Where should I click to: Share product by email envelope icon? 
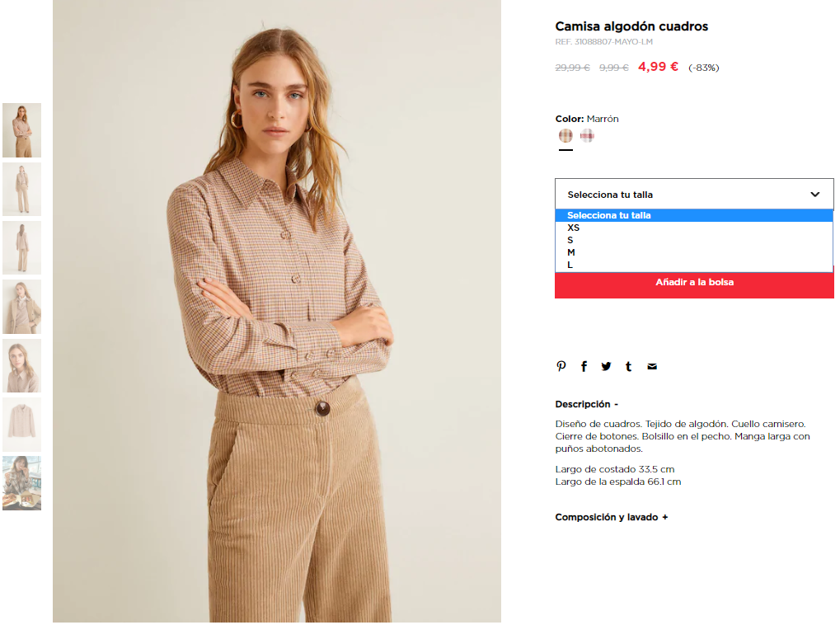click(x=652, y=367)
